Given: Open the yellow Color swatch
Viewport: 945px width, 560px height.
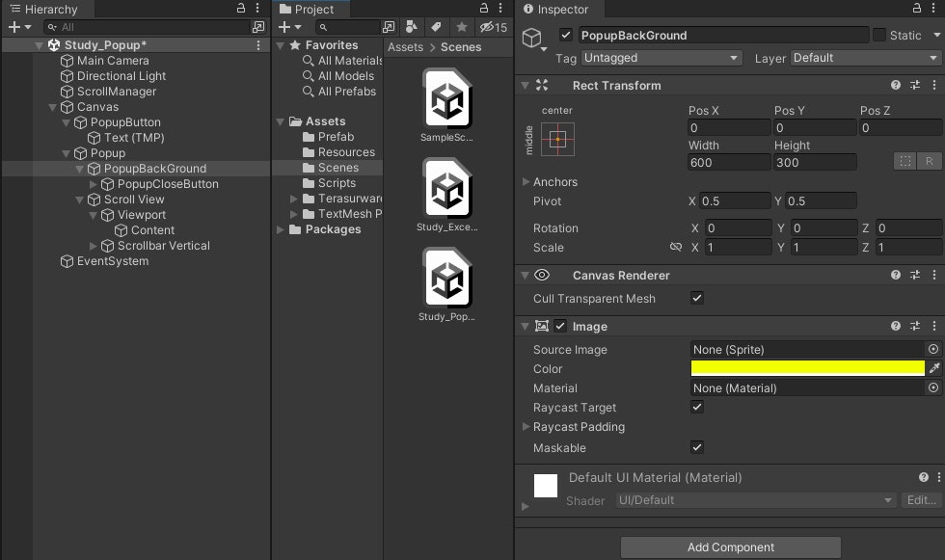Looking at the screenshot, I should click(808, 368).
